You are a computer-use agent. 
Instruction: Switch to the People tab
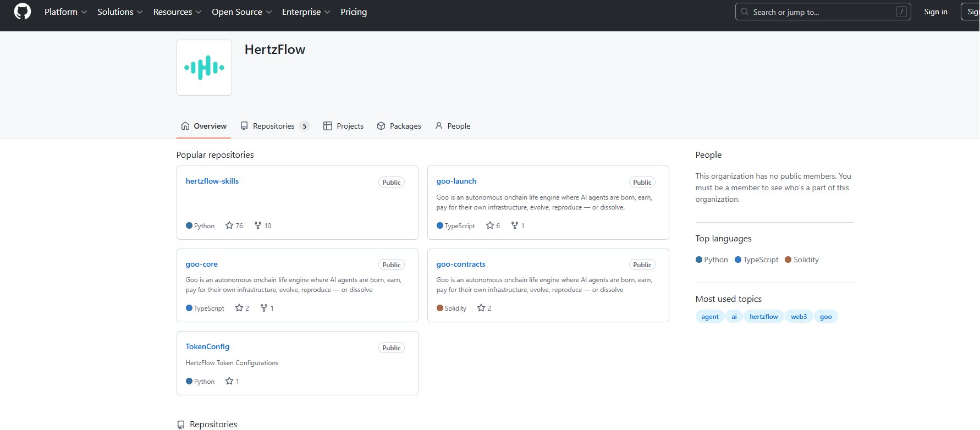pyautogui.click(x=453, y=126)
